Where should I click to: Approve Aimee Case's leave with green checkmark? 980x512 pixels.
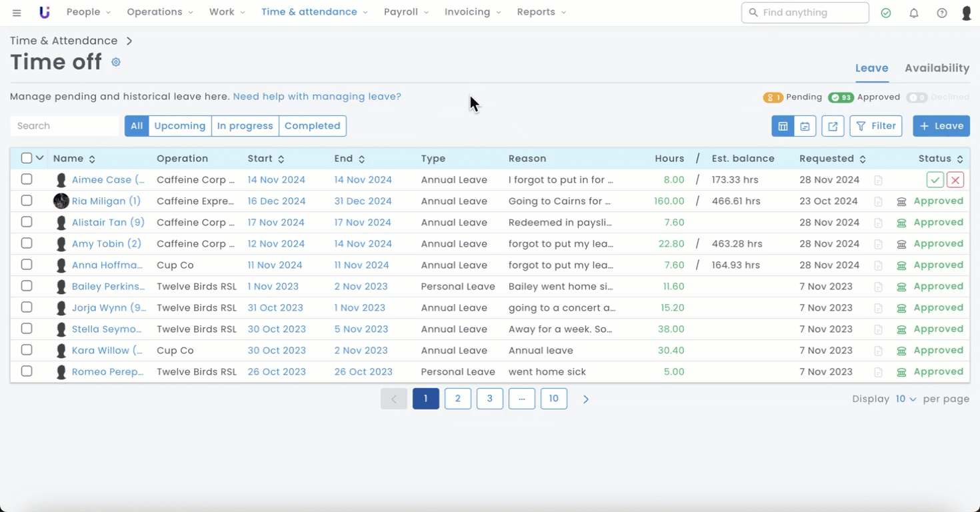pyautogui.click(x=935, y=180)
